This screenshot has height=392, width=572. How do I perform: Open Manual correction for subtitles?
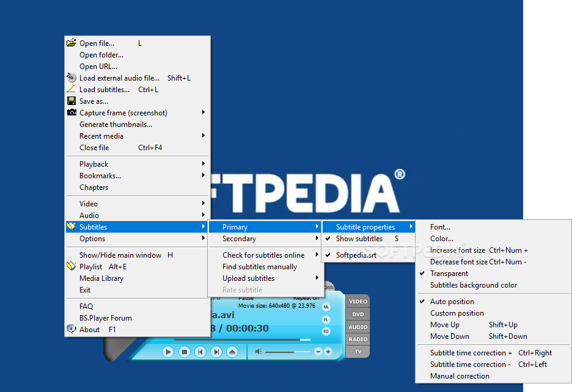click(494, 376)
